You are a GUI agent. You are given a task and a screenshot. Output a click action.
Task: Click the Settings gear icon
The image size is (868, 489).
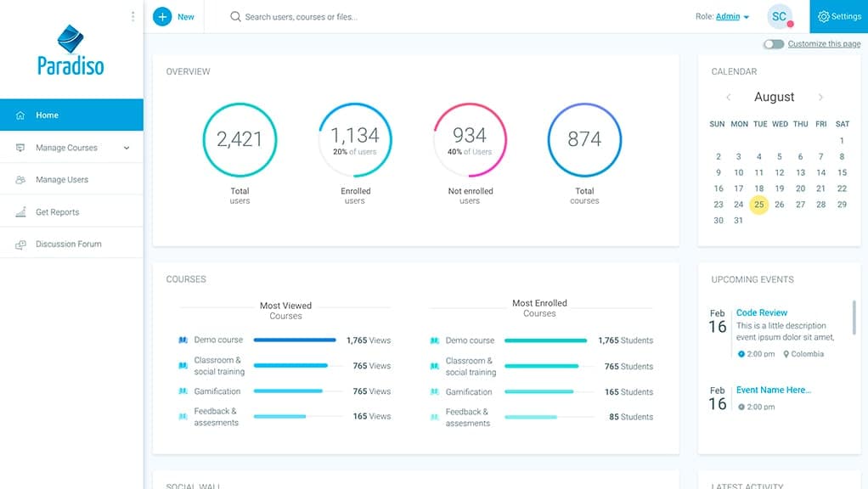(x=824, y=17)
